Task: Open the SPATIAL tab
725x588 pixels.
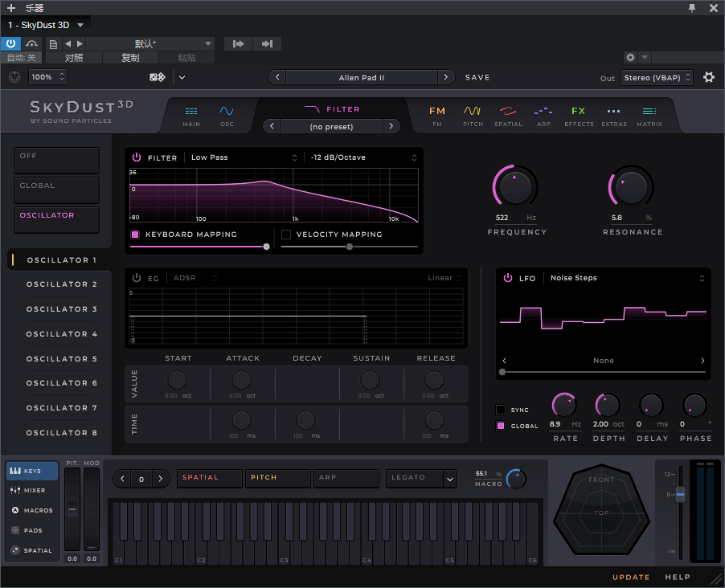Action: pyautogui.click(x=508, y=116)
